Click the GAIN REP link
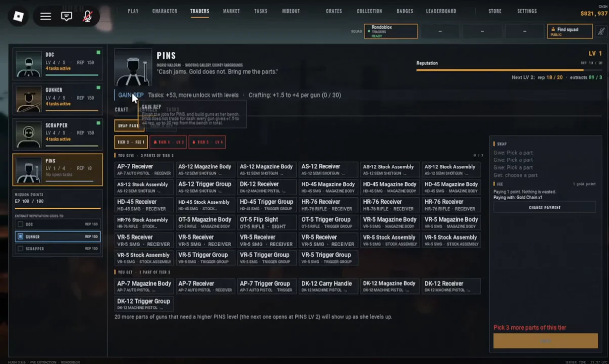The image size is (609, 364). pyautogui.click(x=131, y=95)
